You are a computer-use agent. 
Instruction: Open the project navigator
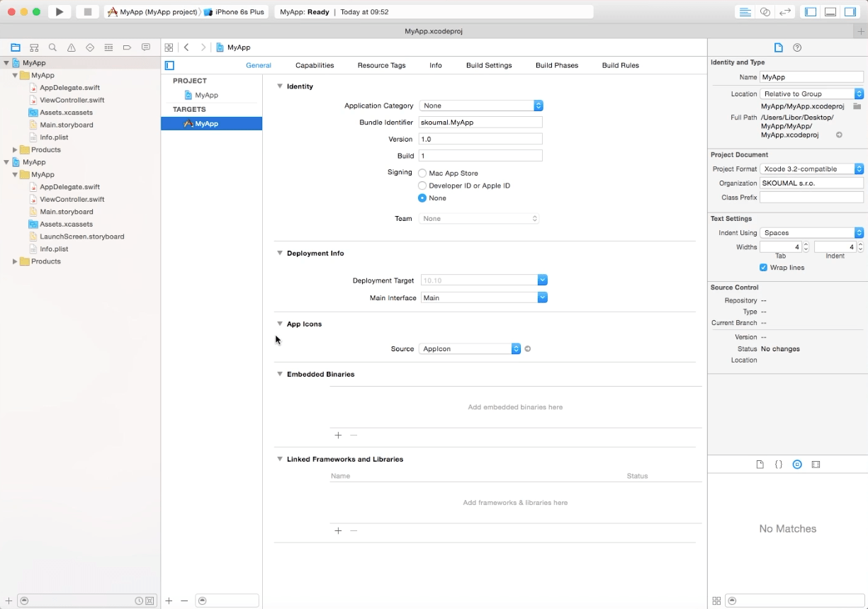[x=16, y=47]
